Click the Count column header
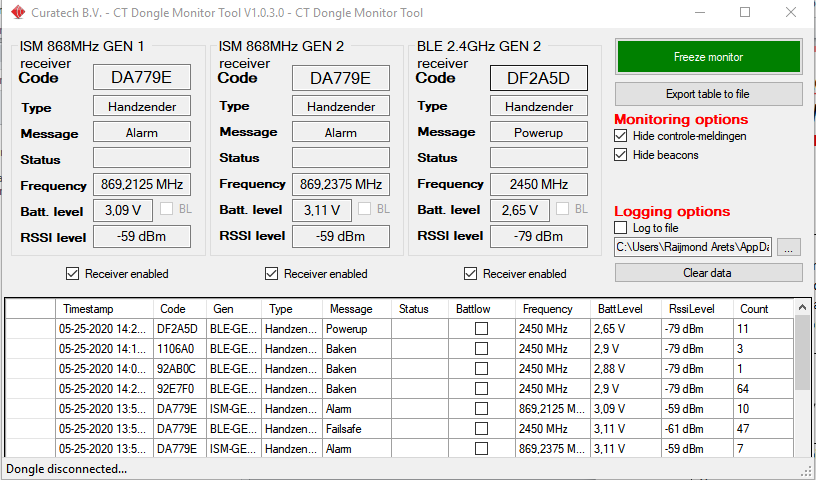Screen dimensions: 816x480 point(754,309)
